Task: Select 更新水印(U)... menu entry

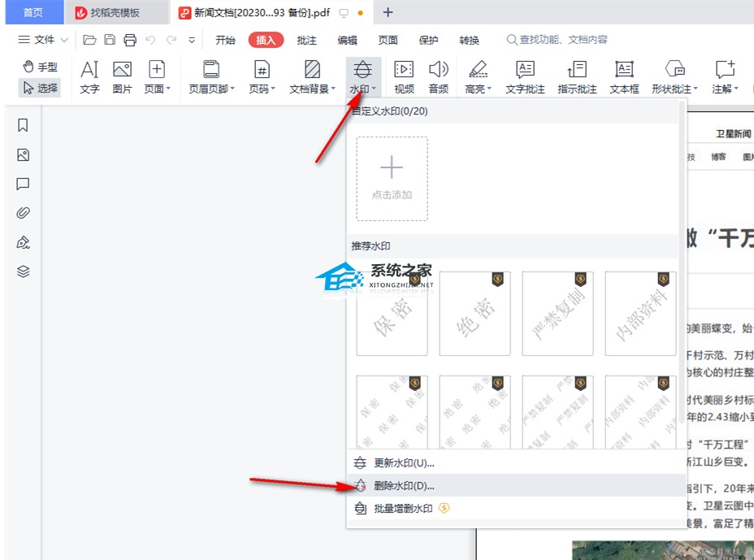Action: pyautogui.click(x=517, y=462)
